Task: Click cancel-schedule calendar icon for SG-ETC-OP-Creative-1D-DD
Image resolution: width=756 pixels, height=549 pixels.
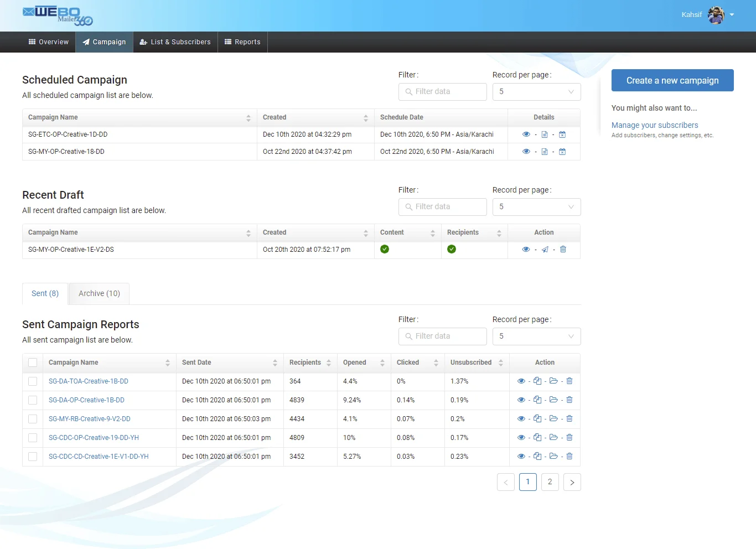Action: coord(562,134)
